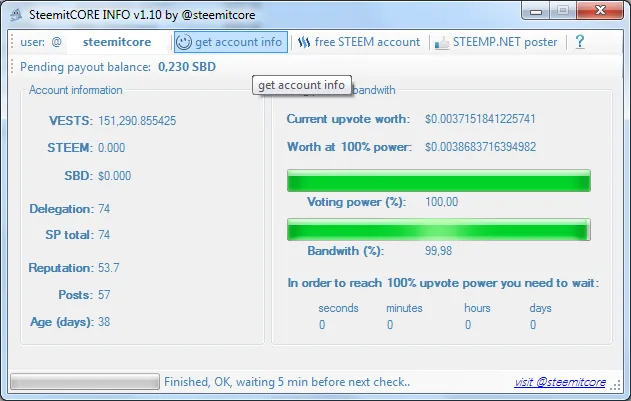Click the steemitcore username input field
This screenshot has height=401, width=631.
coord(117,42)
